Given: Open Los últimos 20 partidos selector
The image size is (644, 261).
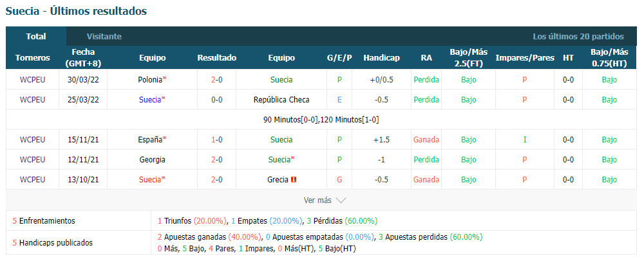Looking at the screenshot, I should pos(578,36).
